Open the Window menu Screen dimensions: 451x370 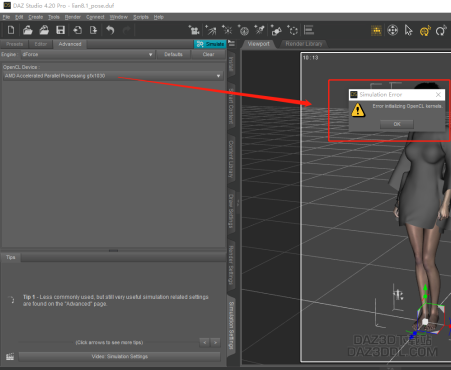coord(119,17)
